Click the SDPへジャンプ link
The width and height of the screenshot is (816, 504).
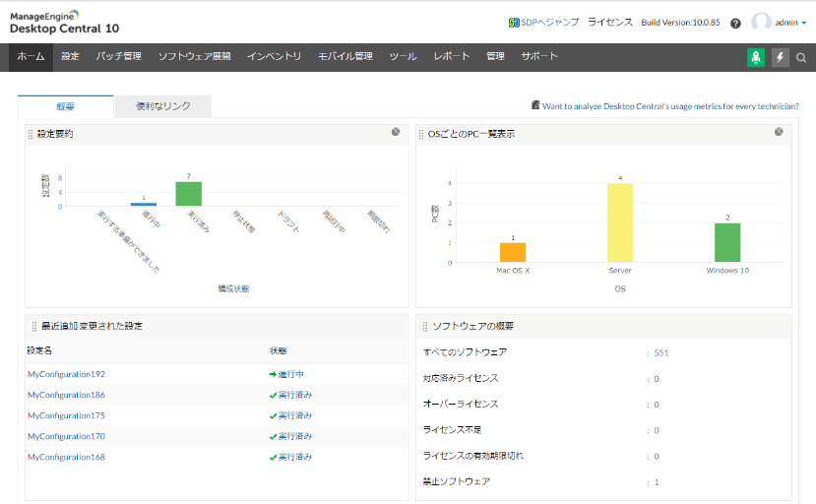[543, 22]
